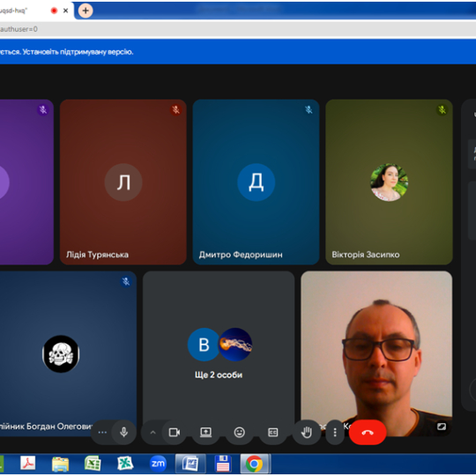The width and height of the screenshot is (476, 476).
Task: Turn off the camera button
Action: click(175, 432)
